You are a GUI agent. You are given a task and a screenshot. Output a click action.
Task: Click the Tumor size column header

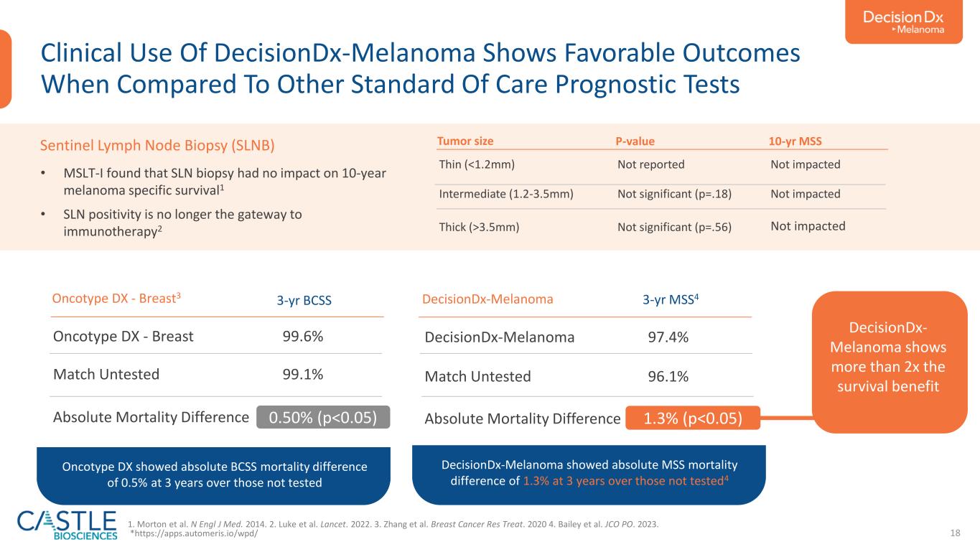pos(466,141)
